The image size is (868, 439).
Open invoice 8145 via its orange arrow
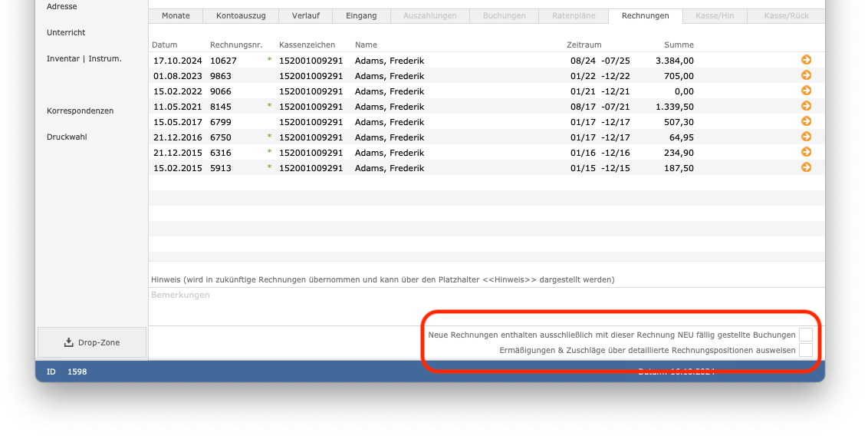tap(806, 106)
